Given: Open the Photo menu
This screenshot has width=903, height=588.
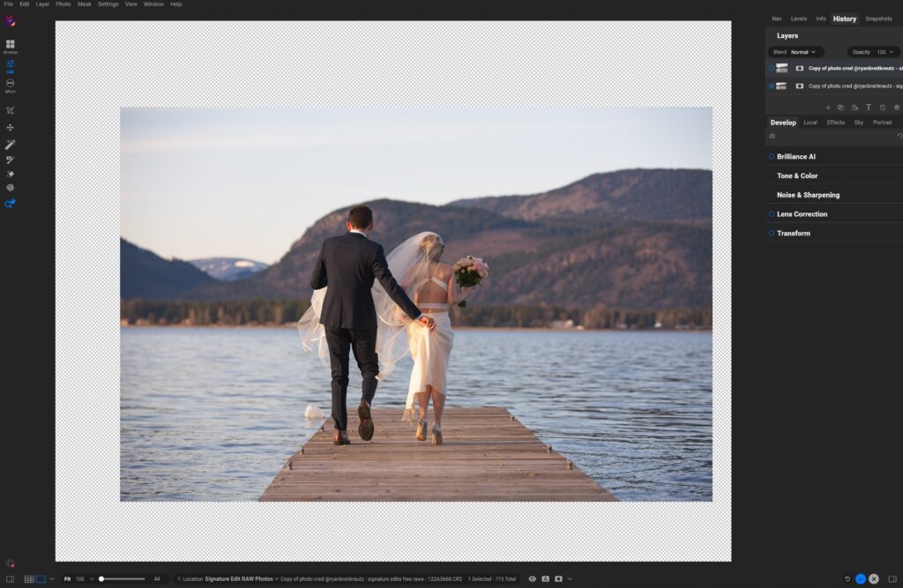Looking at the screenshot, I should pyautogui.click(x=62, y=4).
